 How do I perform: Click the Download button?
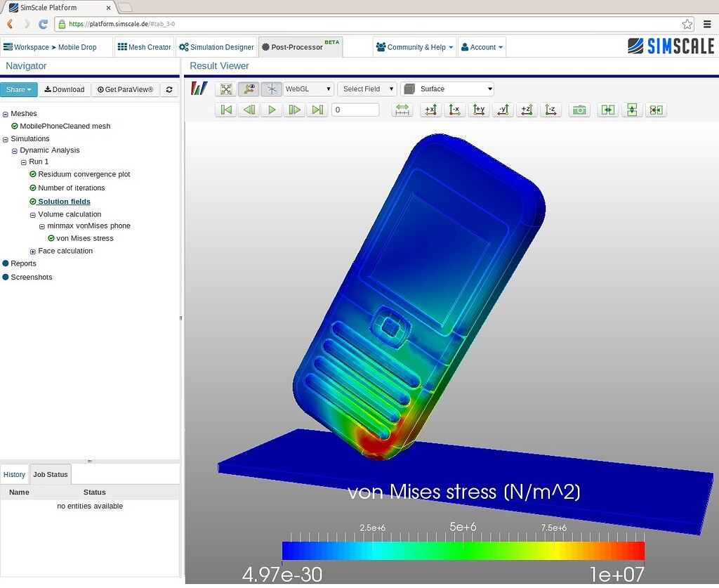[x=65, y=89]
